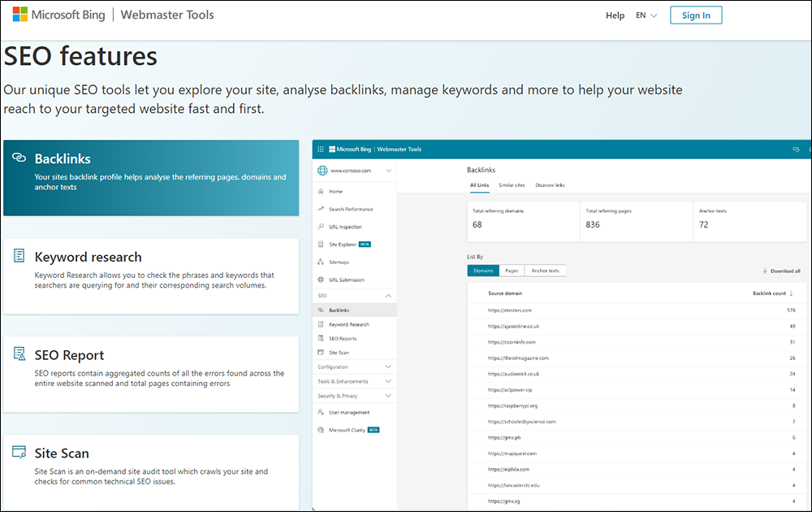Click the Site Scan card icon
Image resolution: width=812 pixels, height=512 pixels.
[x=19, y=452]
